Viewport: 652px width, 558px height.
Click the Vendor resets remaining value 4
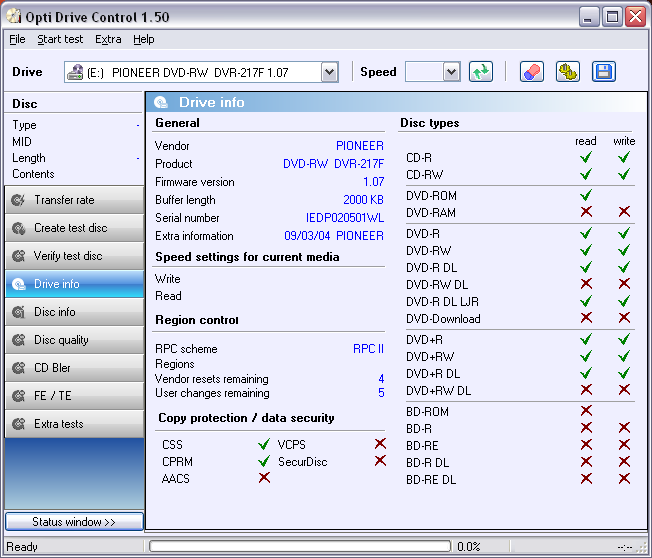pos(381,378)
